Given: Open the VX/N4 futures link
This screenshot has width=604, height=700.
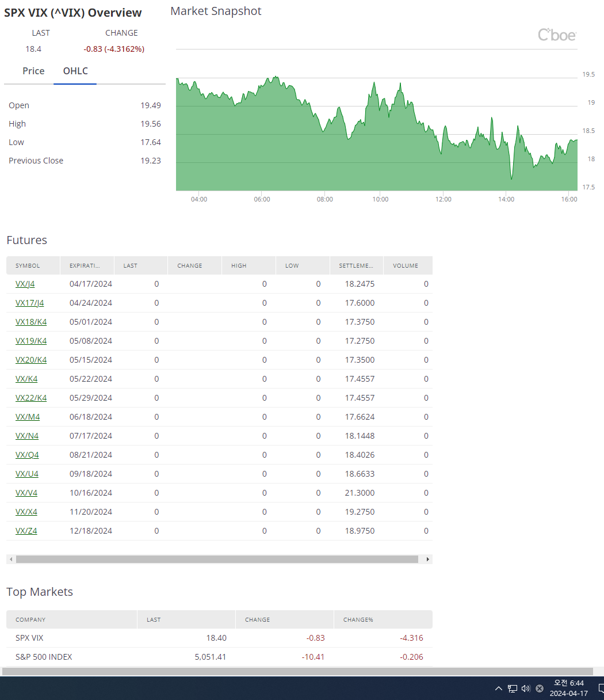Looking at the screenshot, I should tap(27, 436).
